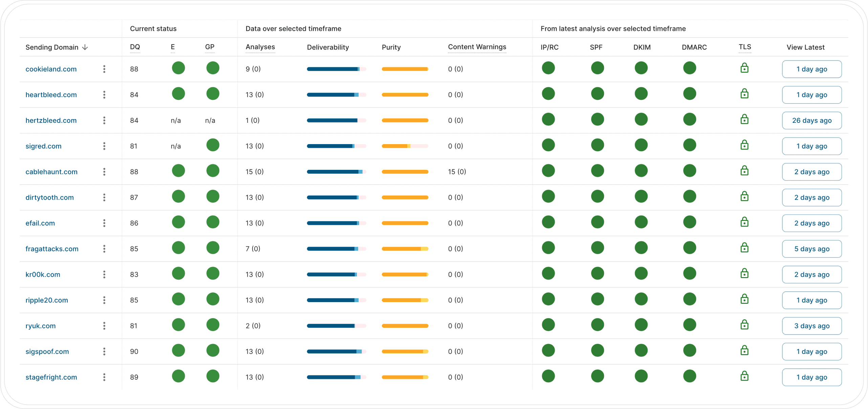Open the three-dot menu for stagefright.com

pos(104,377)
